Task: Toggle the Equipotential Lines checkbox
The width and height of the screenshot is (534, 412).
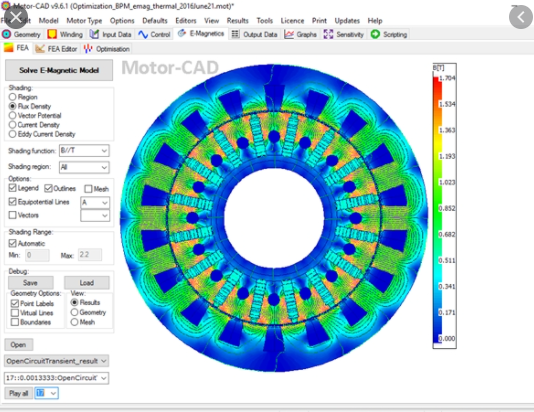Action: click(13, 202)
